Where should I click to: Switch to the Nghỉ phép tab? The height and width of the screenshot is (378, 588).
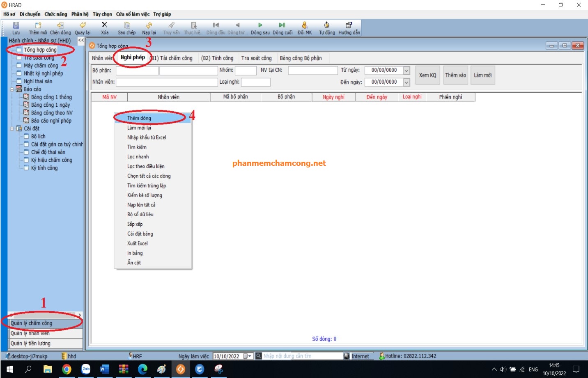point(133,57)
